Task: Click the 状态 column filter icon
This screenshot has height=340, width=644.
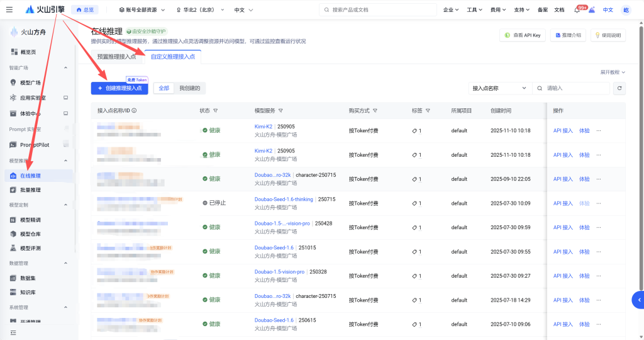Action: tap(216, 110)
